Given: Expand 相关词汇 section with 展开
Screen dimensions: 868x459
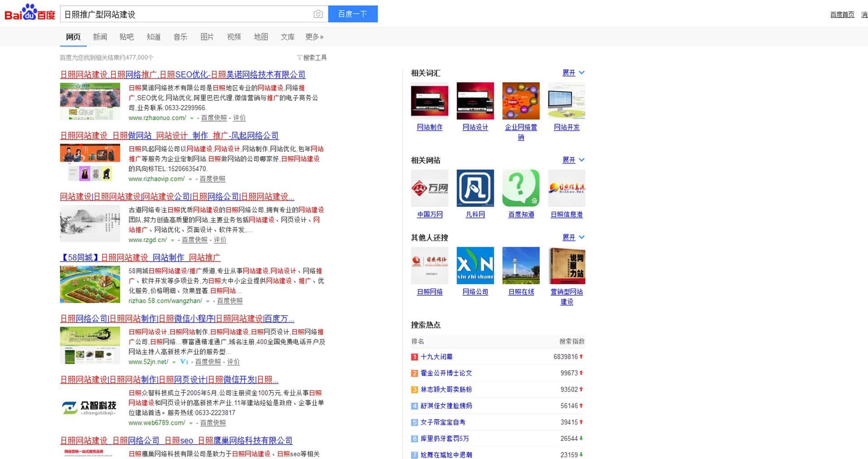Looking at the screenshot, I should point(573,73).
